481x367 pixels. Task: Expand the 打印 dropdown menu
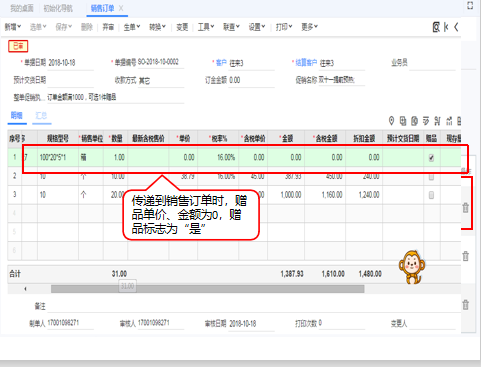[x=284, y=27]
